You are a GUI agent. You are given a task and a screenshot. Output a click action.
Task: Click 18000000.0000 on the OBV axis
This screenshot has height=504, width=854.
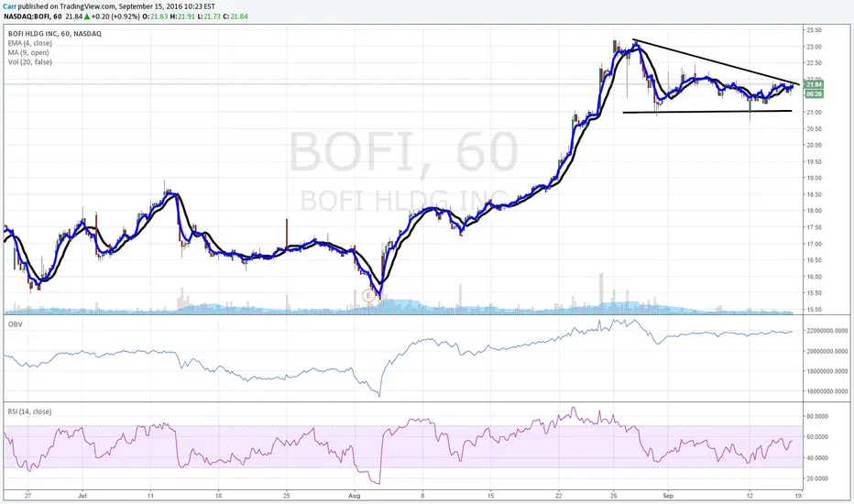[x=827, y=371]
